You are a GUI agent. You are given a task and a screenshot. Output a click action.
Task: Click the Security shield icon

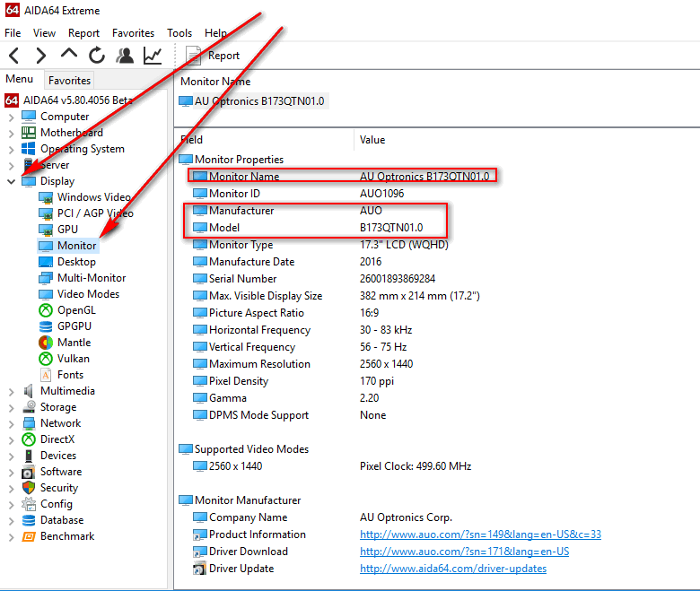pyautogui.click(x=29, y=488)
